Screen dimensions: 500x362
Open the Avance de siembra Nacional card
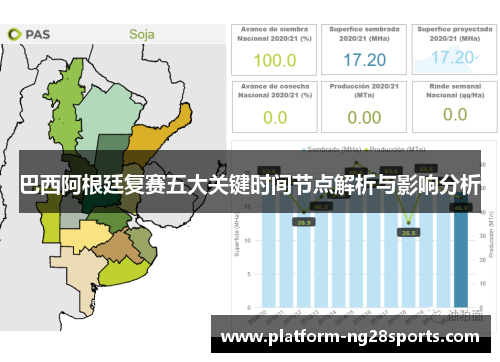[274, 50]
